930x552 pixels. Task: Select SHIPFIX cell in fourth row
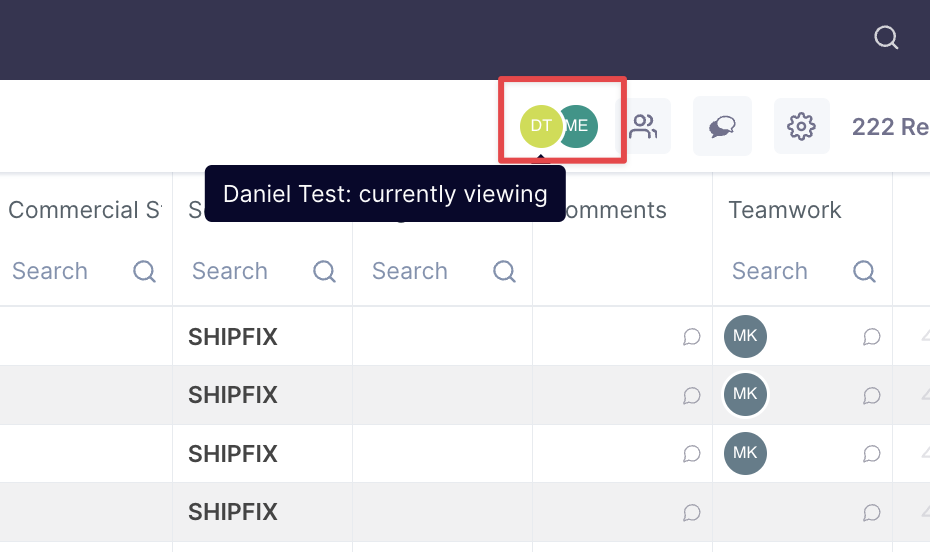233,512
